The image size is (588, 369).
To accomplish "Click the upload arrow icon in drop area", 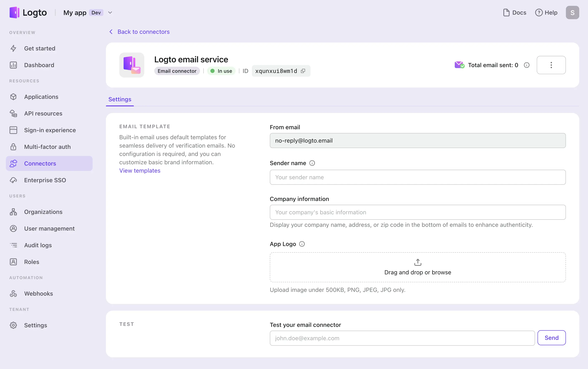I will [x=418, y=262].
